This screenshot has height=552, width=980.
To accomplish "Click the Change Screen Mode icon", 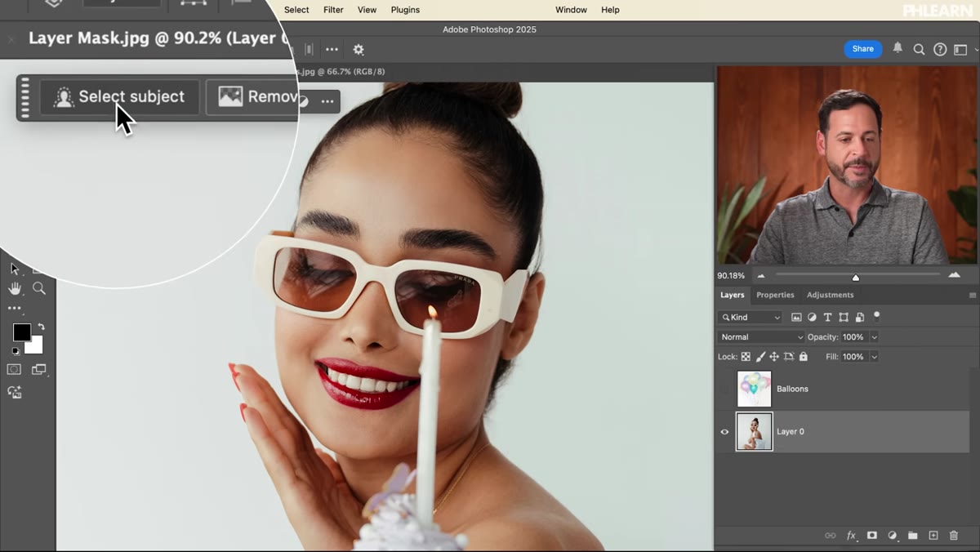I will [x=38, y=370].
